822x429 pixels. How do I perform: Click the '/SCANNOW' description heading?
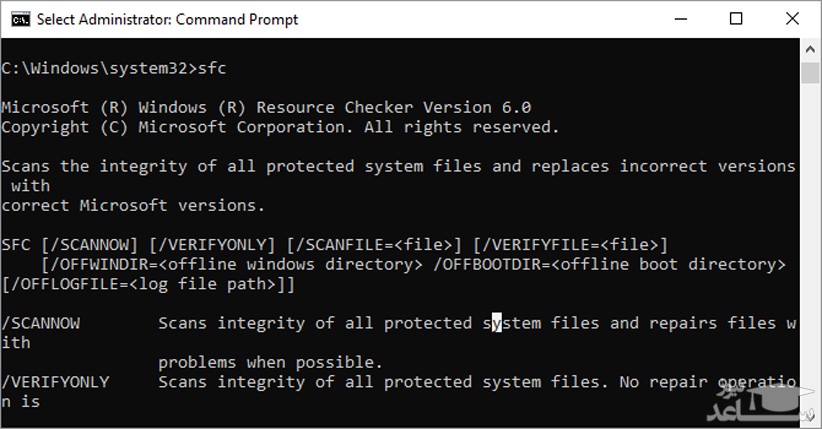(x=41, y=323)
